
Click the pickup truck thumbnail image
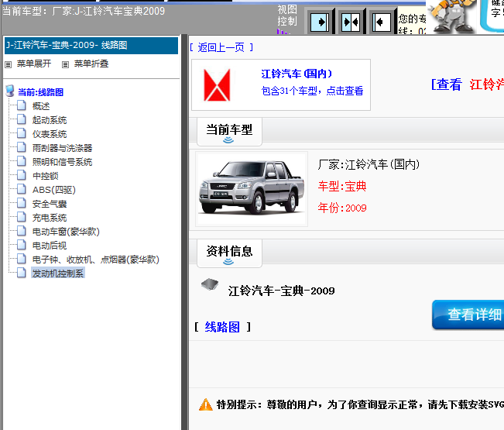(252, 189)
